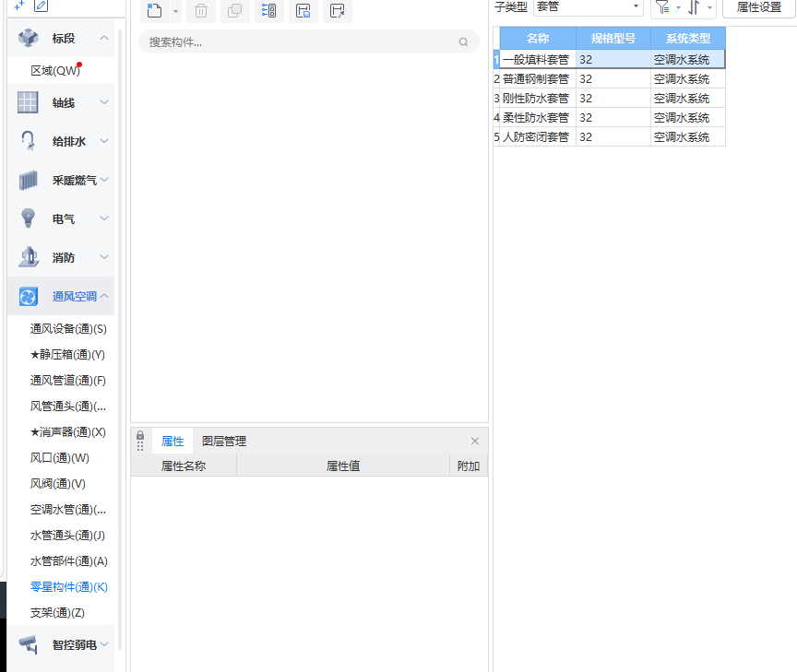The height and width of the screenshot is (672, 797).
Task: Click the 系统类型 column header
Action: (x=688, y=38)
